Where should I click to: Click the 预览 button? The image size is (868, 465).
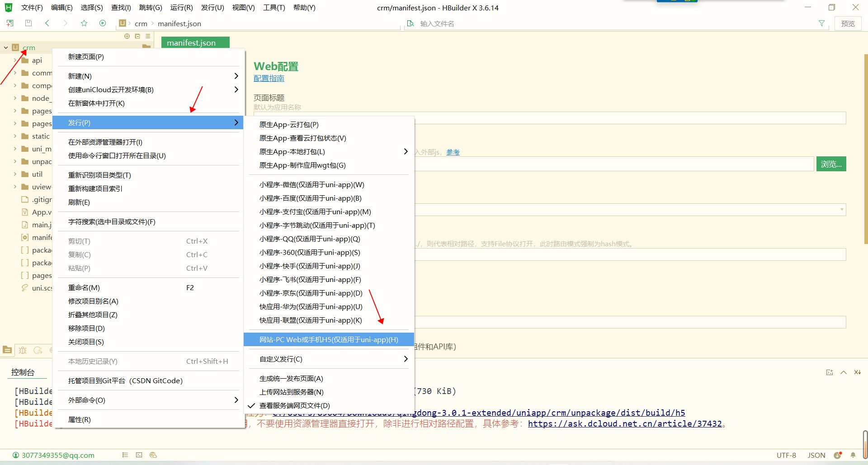848,23
